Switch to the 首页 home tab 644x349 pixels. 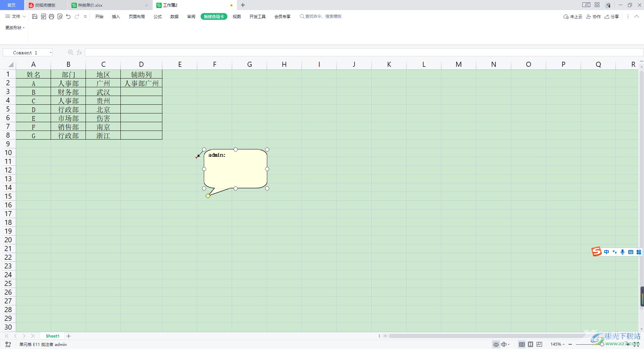pos(12,5)
